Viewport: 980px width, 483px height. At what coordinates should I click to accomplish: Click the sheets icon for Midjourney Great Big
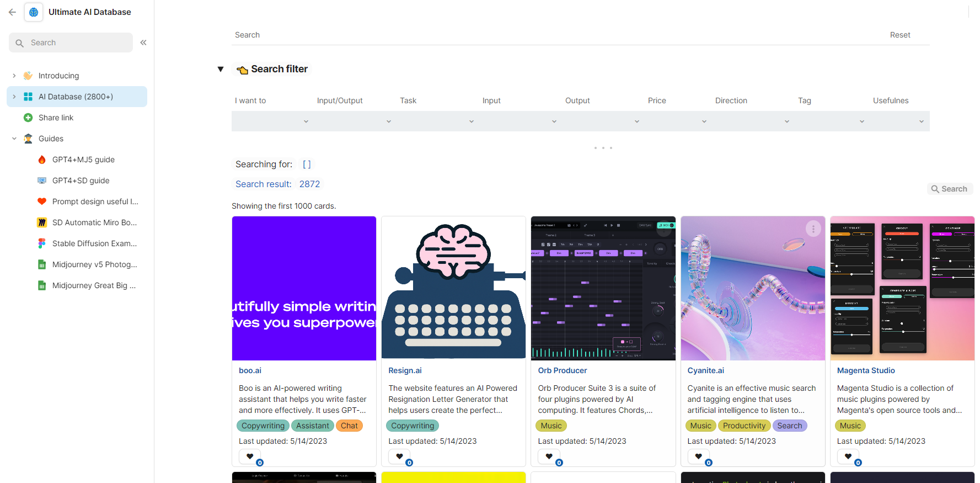pyautogui.click(x=42, y=285)
